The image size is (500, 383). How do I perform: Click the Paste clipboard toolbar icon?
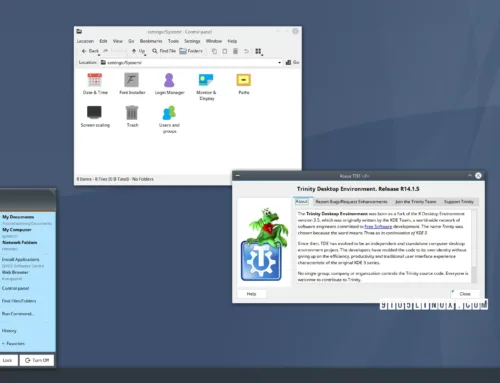pyautogui.click(x=225, y=51)
